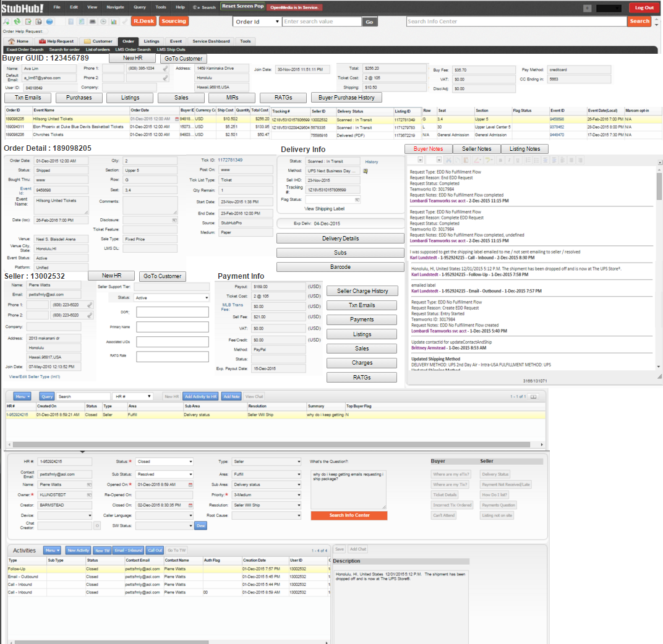Click the Call Out button
Image resolution: width=663 pixels, height=644 pixels.
pyautogui.click(x=155, y=551)
